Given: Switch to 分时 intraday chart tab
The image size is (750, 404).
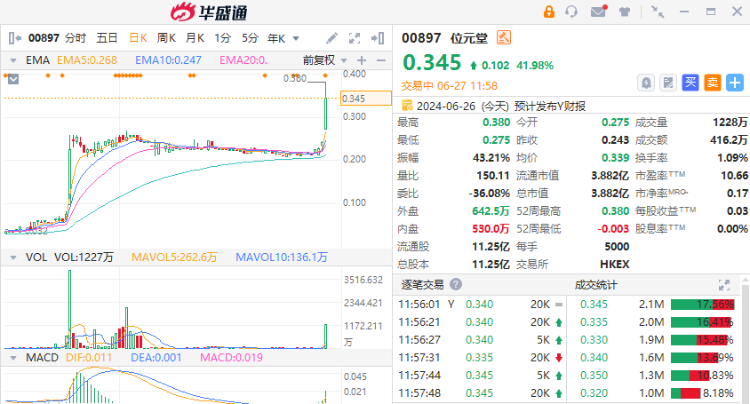Looking at the screenshot, I should (x=75, y=38).
